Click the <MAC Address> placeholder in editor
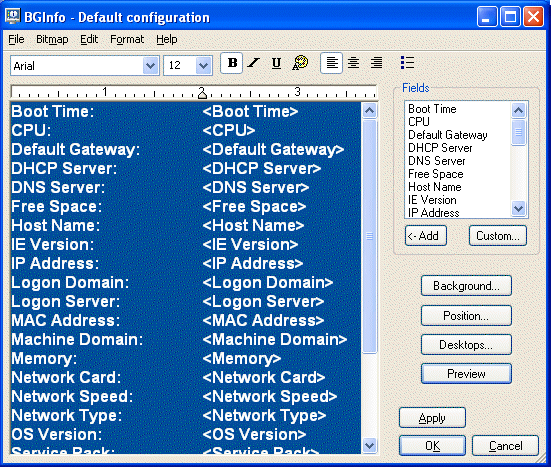The image size is (551, 467). coord(263,320)
